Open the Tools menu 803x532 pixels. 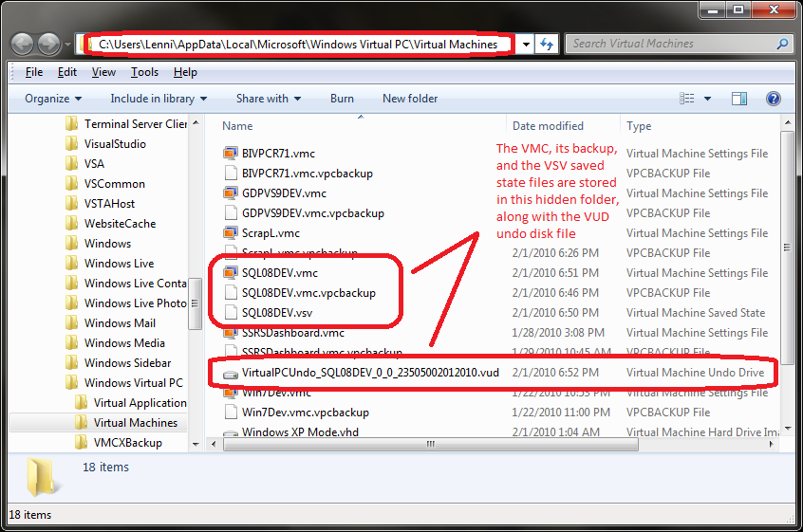[144, 72]
